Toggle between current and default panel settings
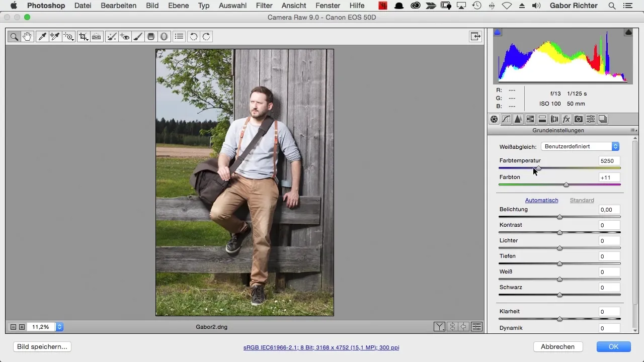Viewport: 644px width, 362px height. pos(477,327)
